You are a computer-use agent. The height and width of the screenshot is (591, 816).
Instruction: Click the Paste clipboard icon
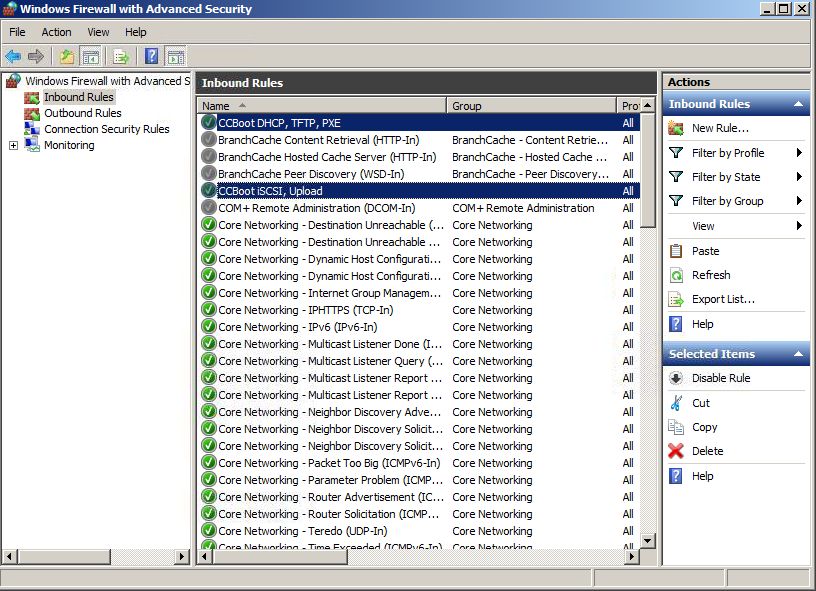[676, 251]
